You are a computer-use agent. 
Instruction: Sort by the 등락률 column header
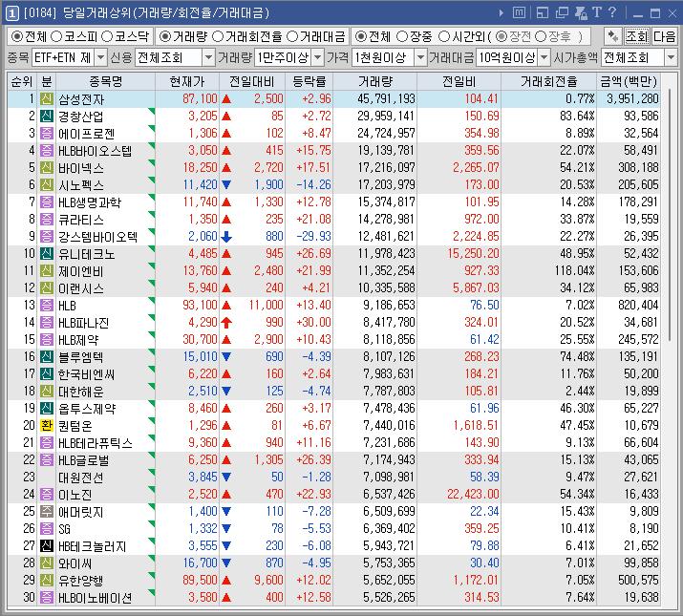click(x=309, y=81)
